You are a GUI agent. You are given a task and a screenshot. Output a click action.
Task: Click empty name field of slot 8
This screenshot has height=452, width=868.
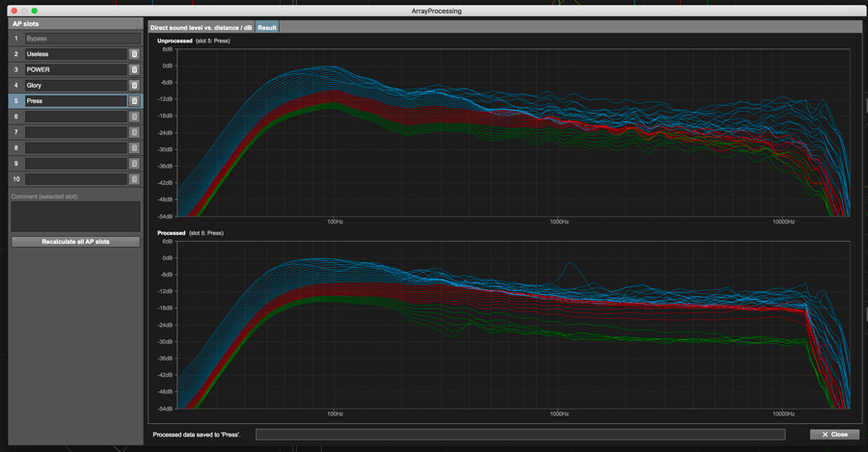pos(76,147)
